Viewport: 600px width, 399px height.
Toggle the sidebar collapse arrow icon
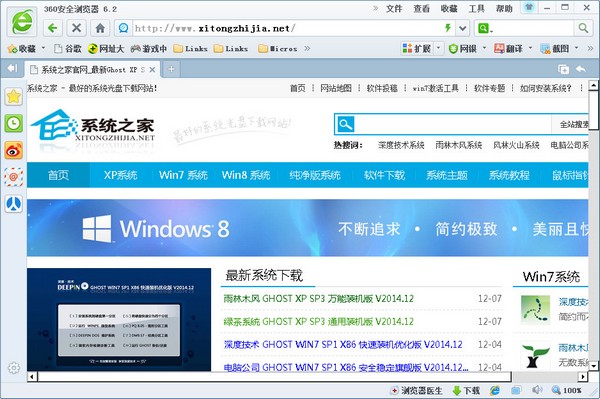pyautogui.click(x=12, y=68)
